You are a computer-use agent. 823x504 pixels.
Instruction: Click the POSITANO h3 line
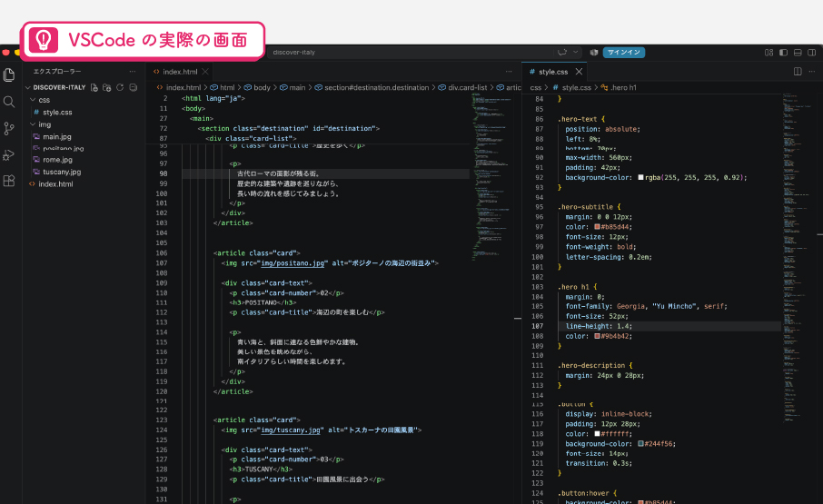pos(263,302)
